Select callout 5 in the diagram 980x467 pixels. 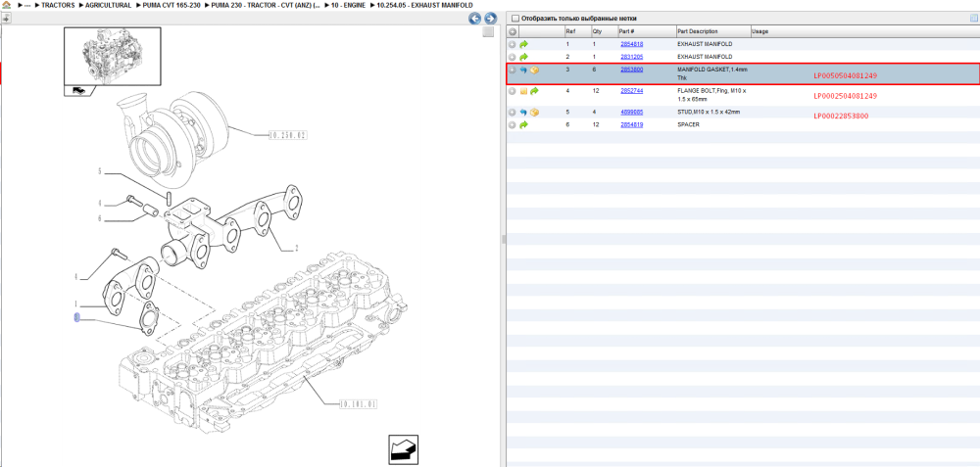pos(99,171)
